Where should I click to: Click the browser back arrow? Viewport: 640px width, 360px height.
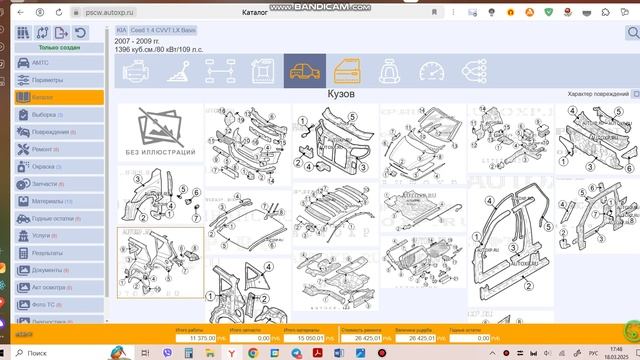(x=20, y=12)
